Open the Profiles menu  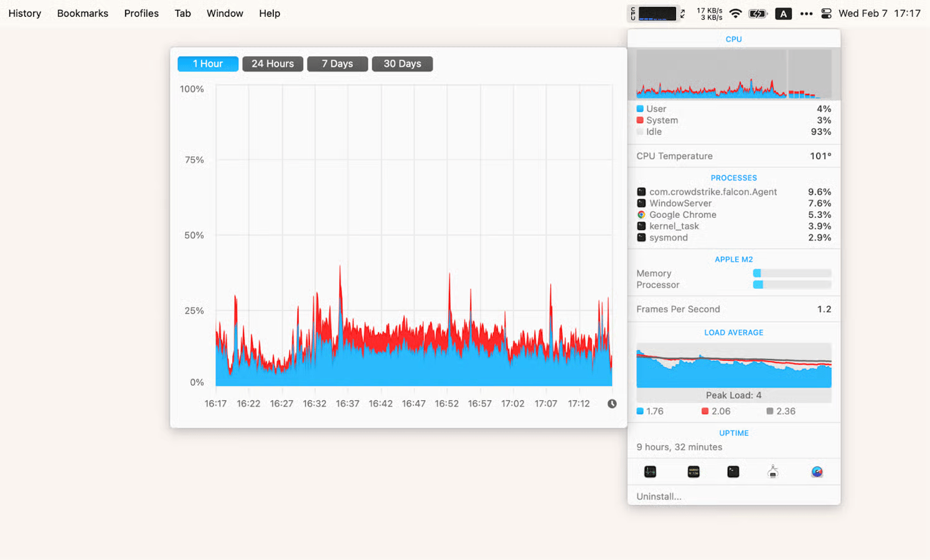[141, 14]
